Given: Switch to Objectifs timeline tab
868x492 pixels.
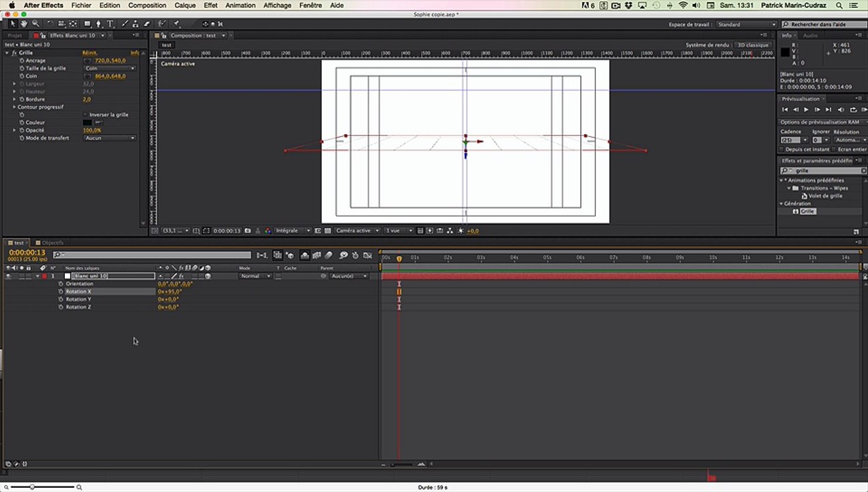Looking at the screenshot, I should coord(53,243).
